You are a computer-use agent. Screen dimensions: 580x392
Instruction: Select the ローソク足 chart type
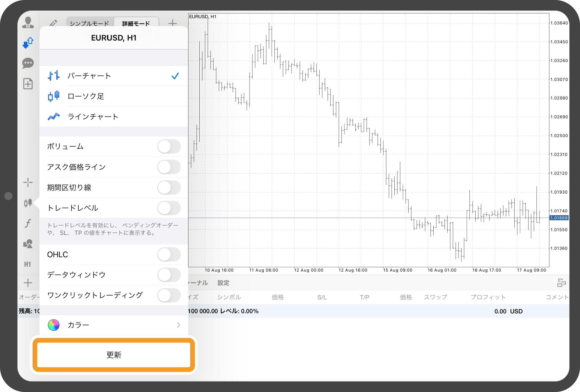tap(114, 96)
